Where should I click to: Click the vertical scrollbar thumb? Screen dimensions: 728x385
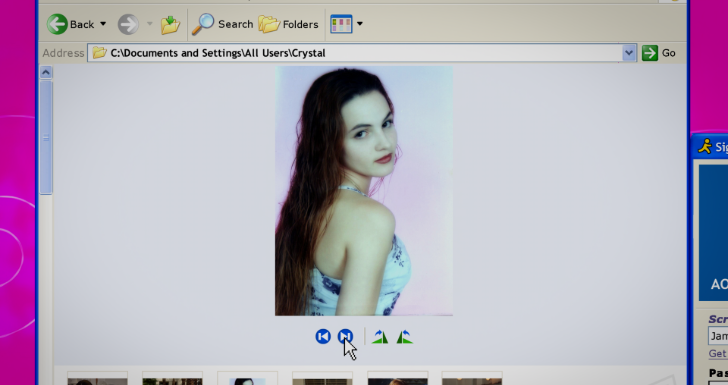(x=46, y=137)
